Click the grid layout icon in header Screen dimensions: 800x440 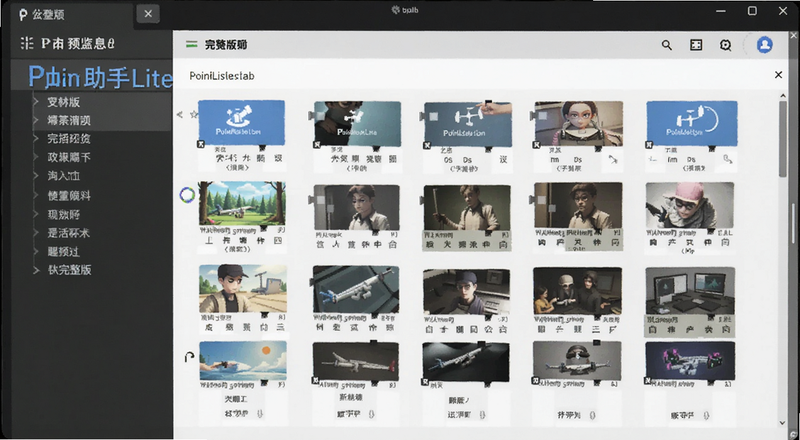pyautogui.click(x=696, y=45)
